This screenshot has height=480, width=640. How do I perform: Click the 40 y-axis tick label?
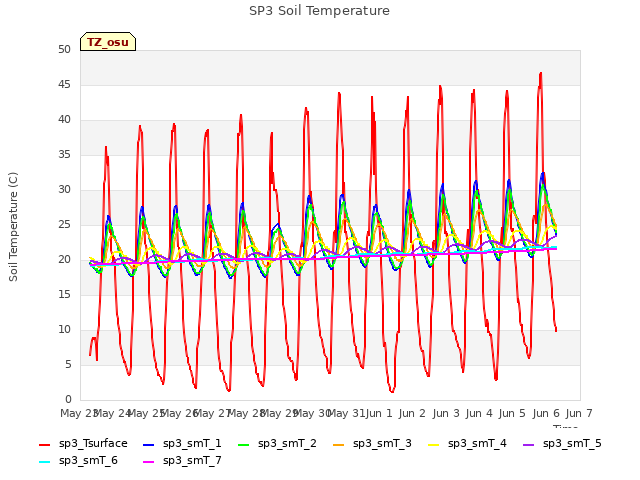64,120
